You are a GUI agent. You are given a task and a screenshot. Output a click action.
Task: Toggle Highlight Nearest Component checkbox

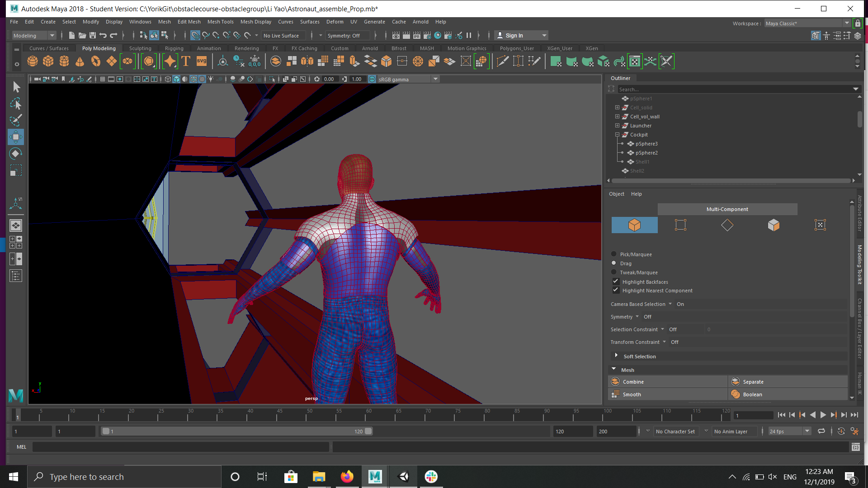pyautogui.click(x=615, y=290)
